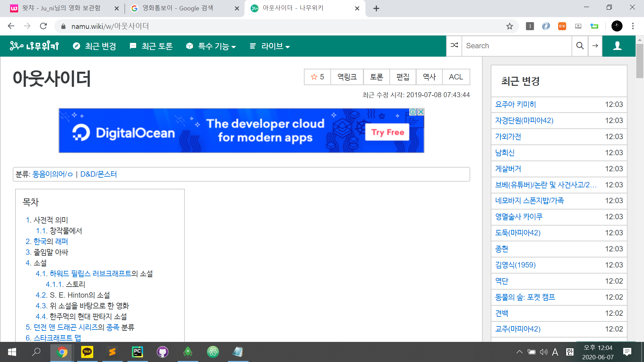Screen dimensions: 644x362
Task: Switch to the Google 검색 tab
Action: point(178,8)
